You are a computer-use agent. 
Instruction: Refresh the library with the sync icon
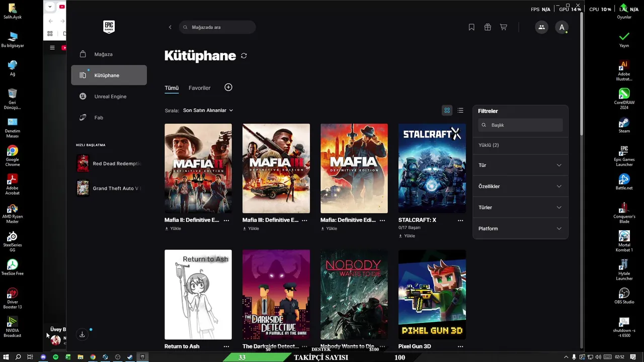(x=244, y=56)
